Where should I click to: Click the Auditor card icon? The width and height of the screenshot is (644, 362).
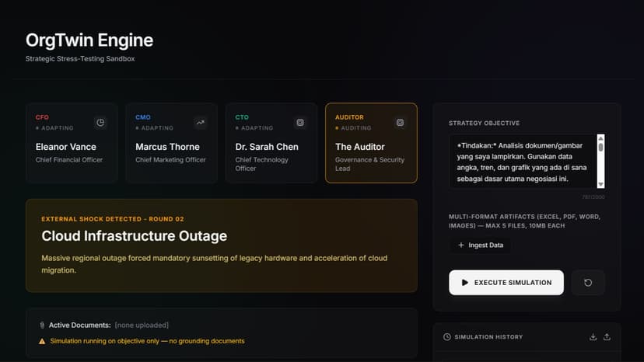pyautogui.click(x=400, y=123)
